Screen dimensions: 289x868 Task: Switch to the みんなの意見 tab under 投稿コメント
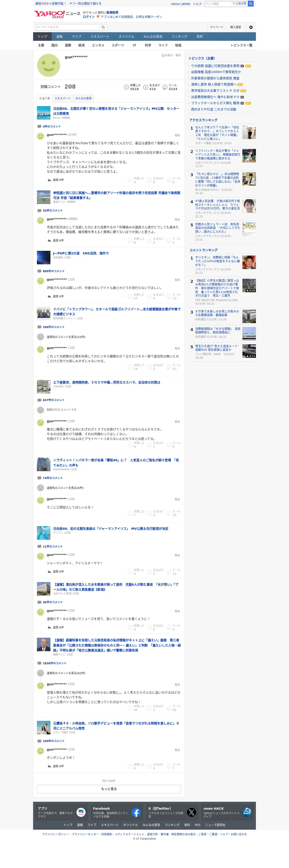[x=84, y=98]
